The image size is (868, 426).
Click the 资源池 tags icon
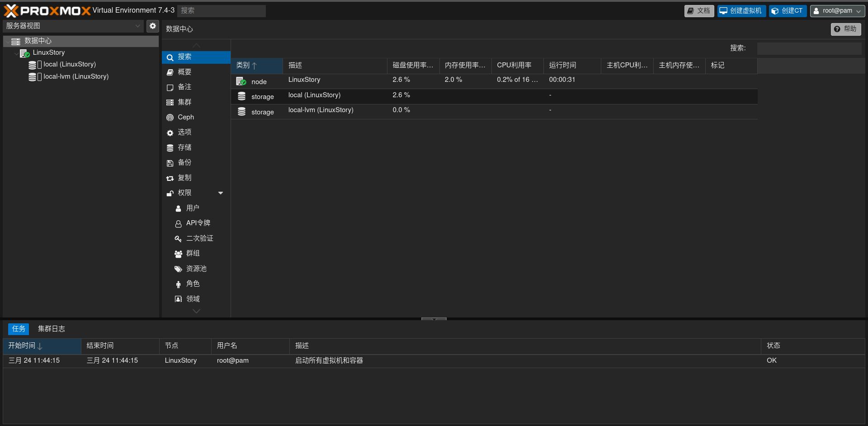pos(179,269)
